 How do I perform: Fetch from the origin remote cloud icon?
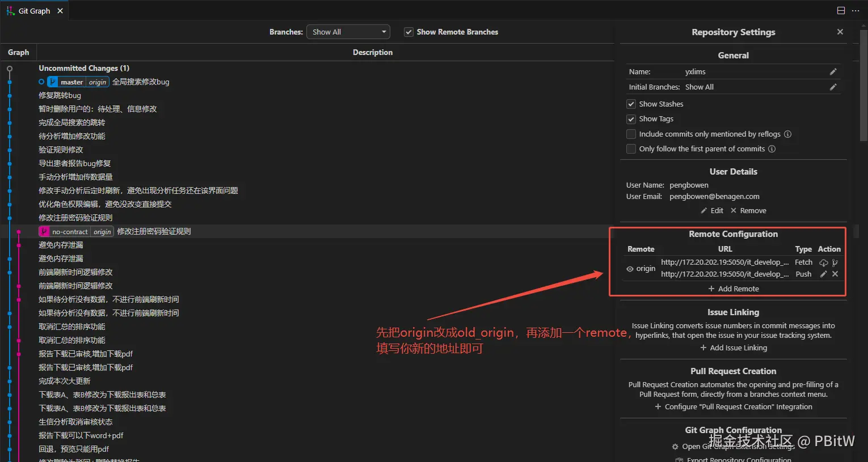(x=823, y=263)
